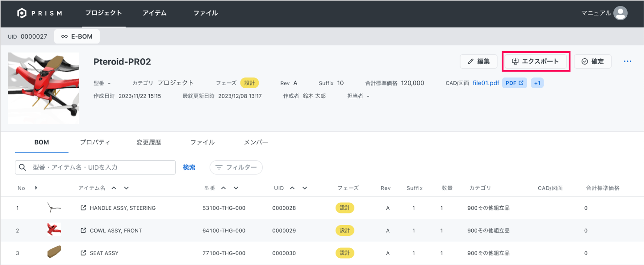Open the フィルター button
644x265 pixels.
(x=236, y=167)
